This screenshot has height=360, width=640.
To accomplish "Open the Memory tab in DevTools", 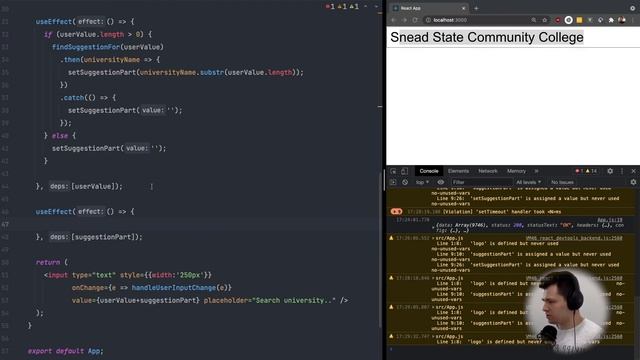I will coord(516,171).
